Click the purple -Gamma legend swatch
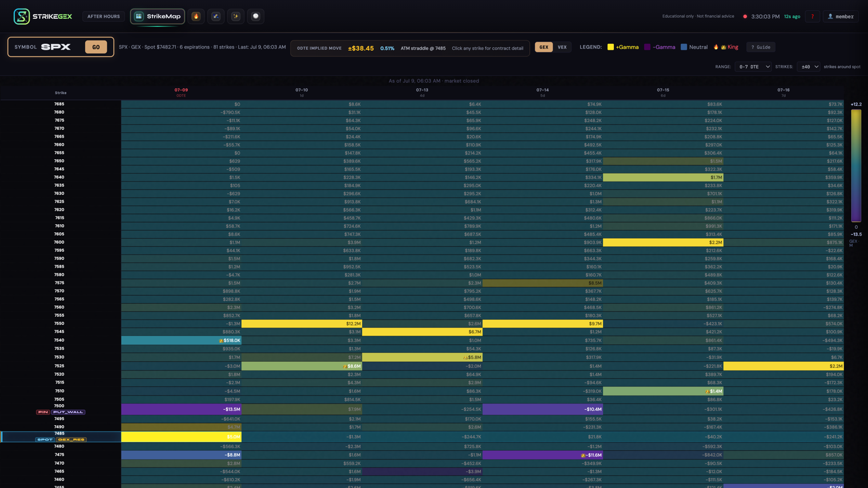 [x=647, y=47]
